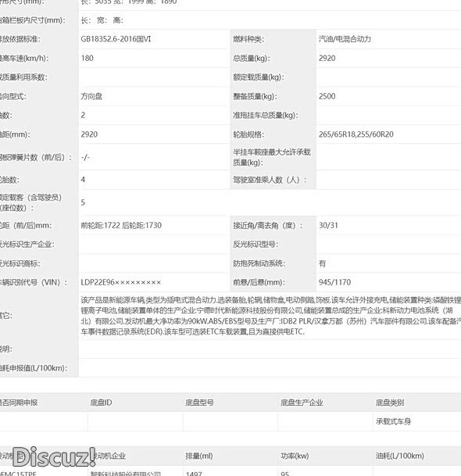461x476 pixels.
Task: Select chassis type value 承载式车身
Action: [x=393, y=421]
